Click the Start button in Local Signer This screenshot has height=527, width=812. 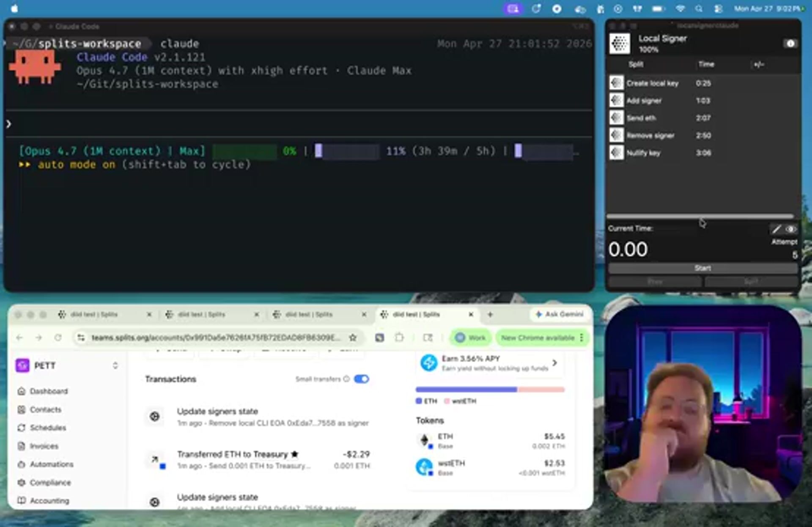[702, 268]
